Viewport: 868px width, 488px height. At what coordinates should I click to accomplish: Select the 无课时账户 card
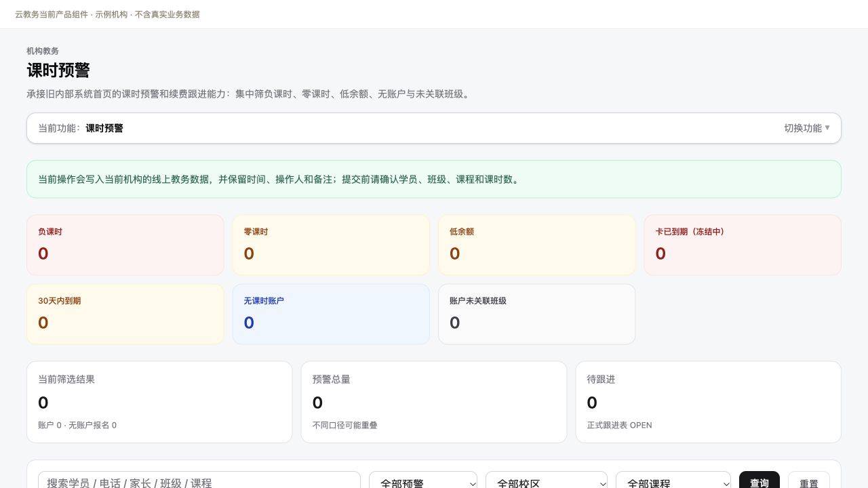pyautogui.click(x=331, y=314)
